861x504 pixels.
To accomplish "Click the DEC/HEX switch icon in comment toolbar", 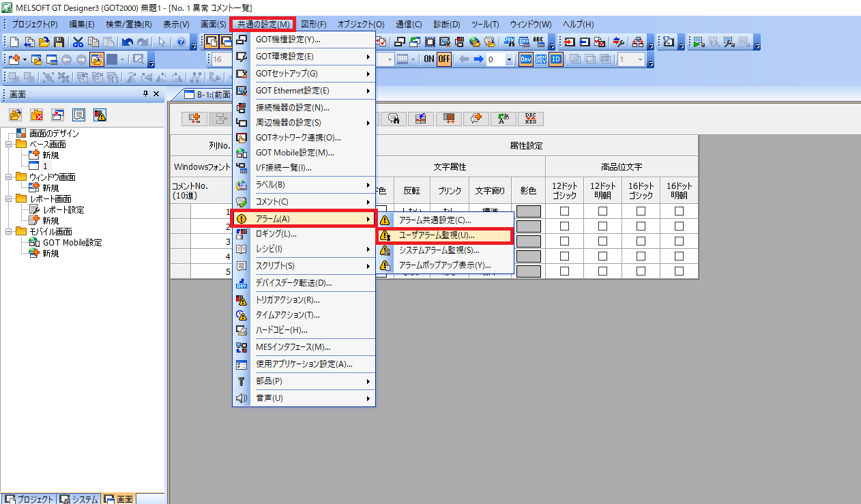I will pyautogui.click(x=531, y=118).
